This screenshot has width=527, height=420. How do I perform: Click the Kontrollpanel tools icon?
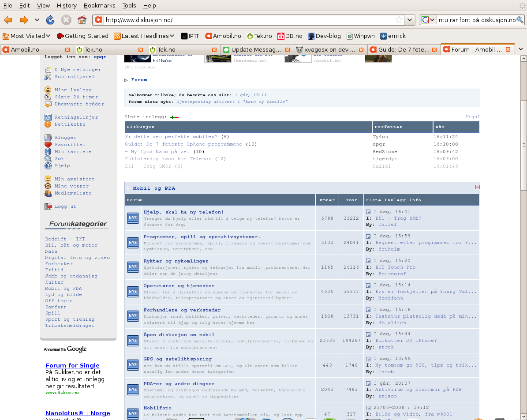[48, 77]
